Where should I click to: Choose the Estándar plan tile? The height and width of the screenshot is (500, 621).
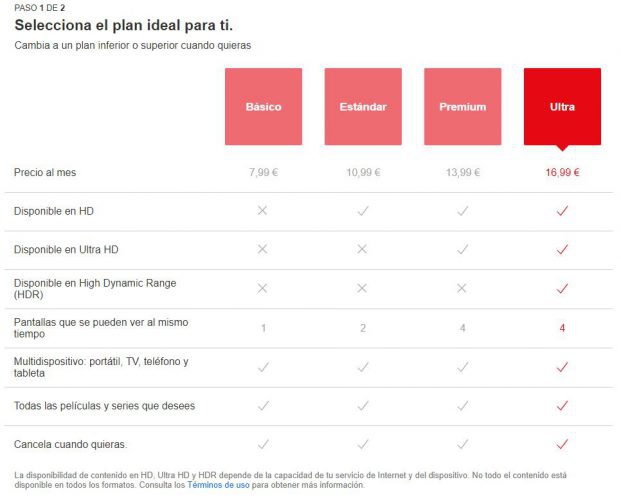[362, 106]
